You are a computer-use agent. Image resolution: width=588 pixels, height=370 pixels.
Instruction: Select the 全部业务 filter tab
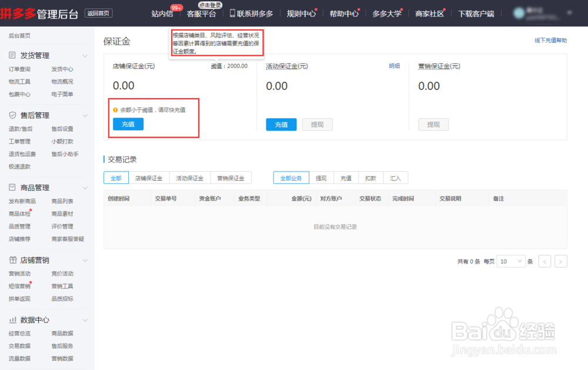tap(291, 178)
